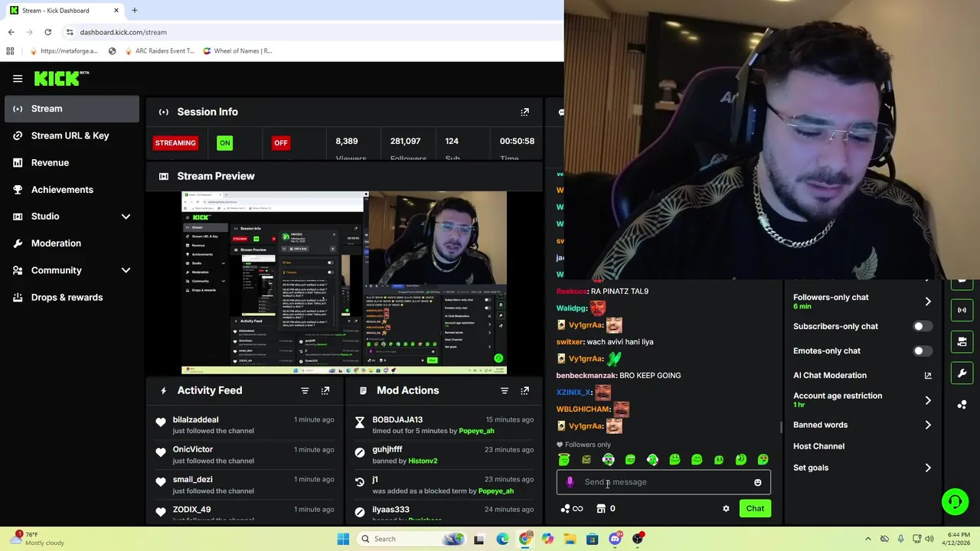The width and height of the screenshot is (980, 551).
Task: Click the channel points infinity icon
Action: click(577, 508)
